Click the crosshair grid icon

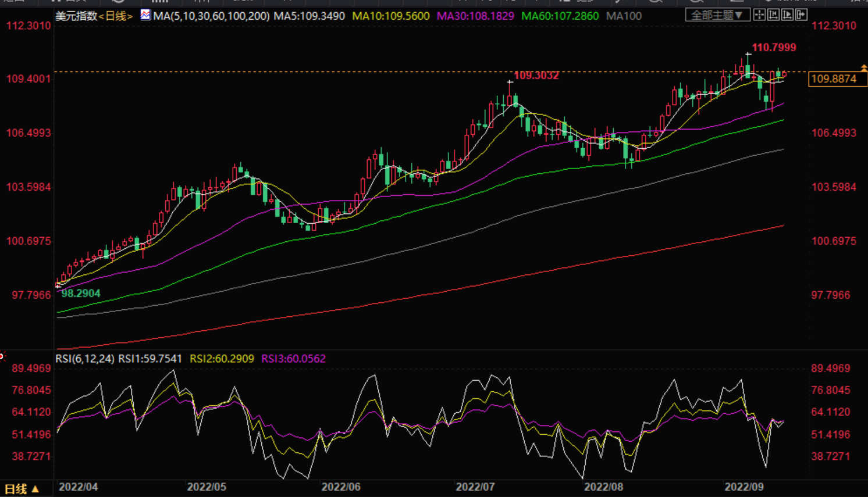pyautogui.click(x=759, y=15)
